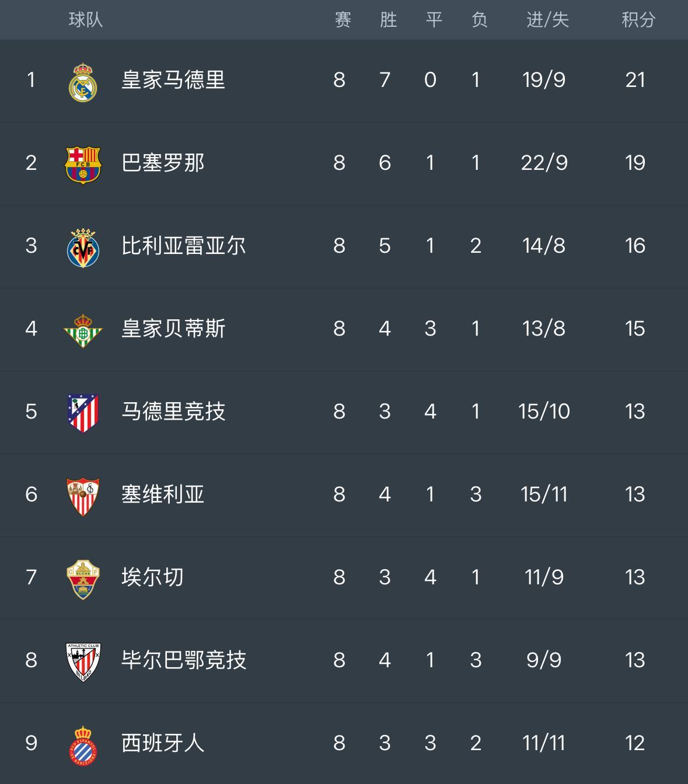Tap rank number 9 for 西班牙人
This screenshot has width=688, height=784.
[32, 743]
